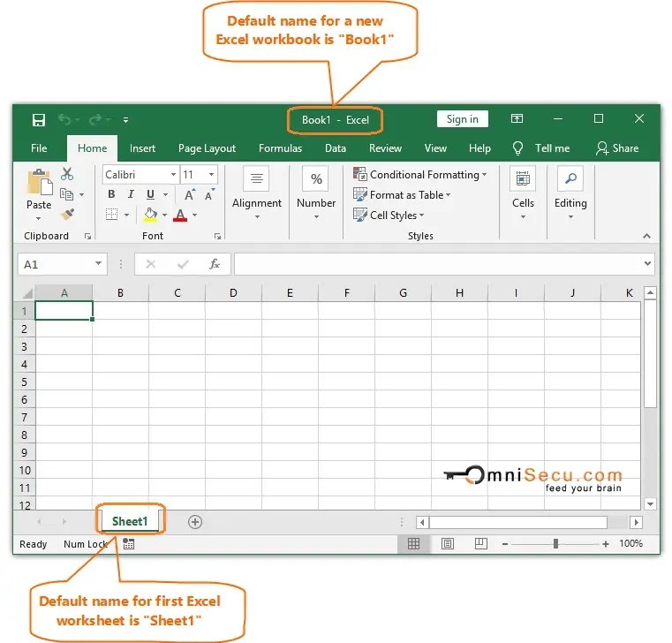
Task: Open the Name Box dropdown arrow
Action: [97, 264]
